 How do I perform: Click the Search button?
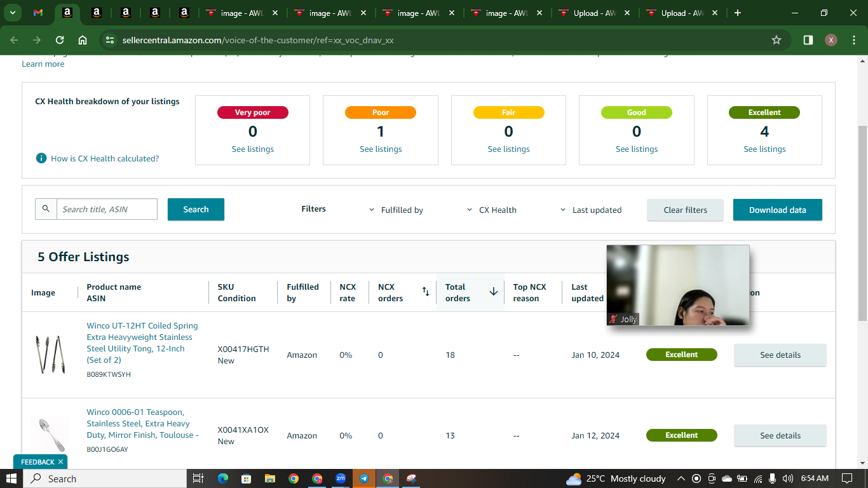(x=196, y=209)
